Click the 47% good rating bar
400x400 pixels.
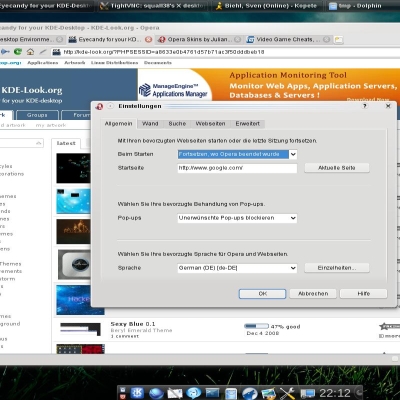pos(256,326)
